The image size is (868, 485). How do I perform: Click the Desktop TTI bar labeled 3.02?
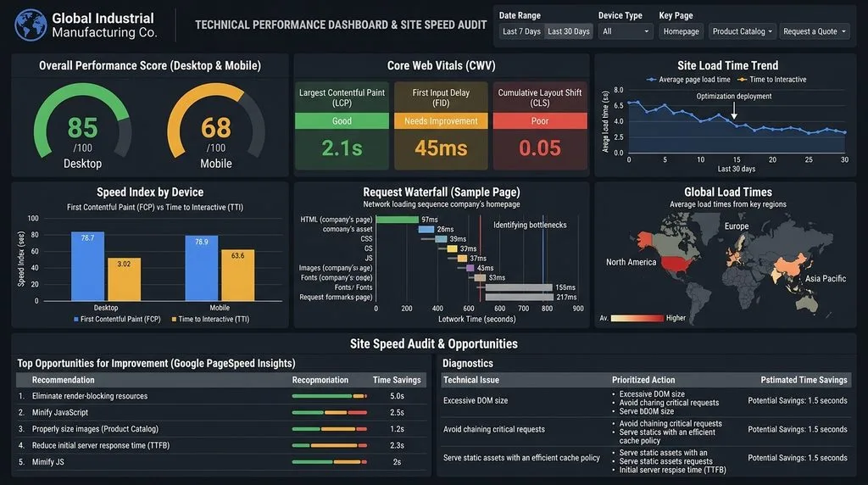(x=124, y=280)
